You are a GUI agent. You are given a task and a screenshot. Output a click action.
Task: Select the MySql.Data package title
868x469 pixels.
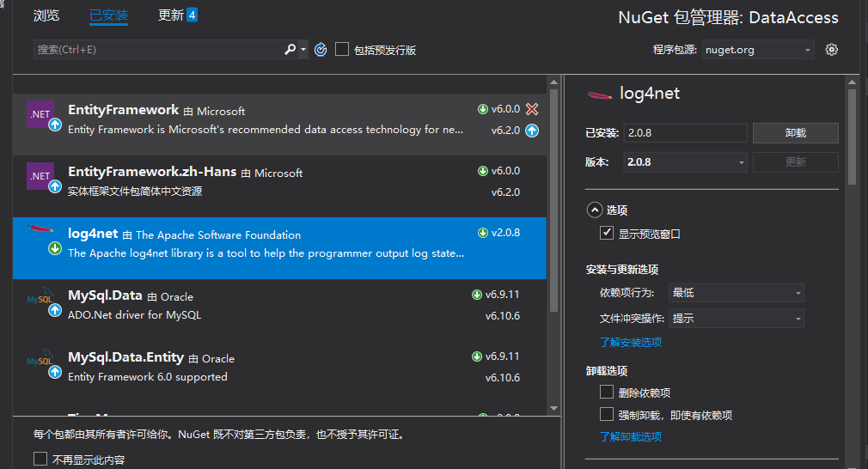(x=105, y=295)
